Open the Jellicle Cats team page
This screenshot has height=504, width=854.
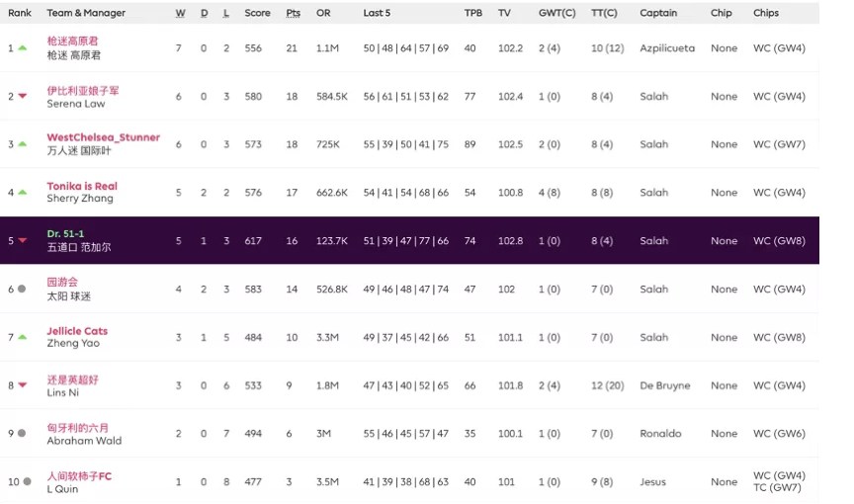tap(77, 331)
